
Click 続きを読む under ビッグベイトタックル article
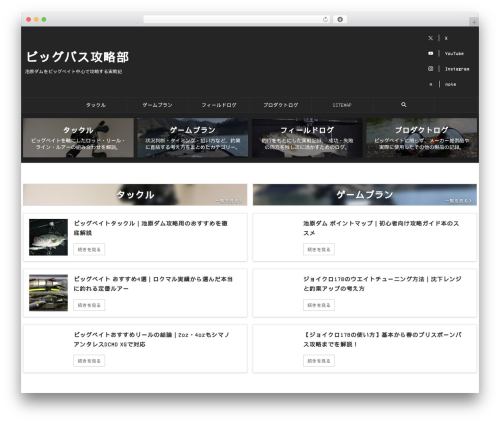coord(89,249)
